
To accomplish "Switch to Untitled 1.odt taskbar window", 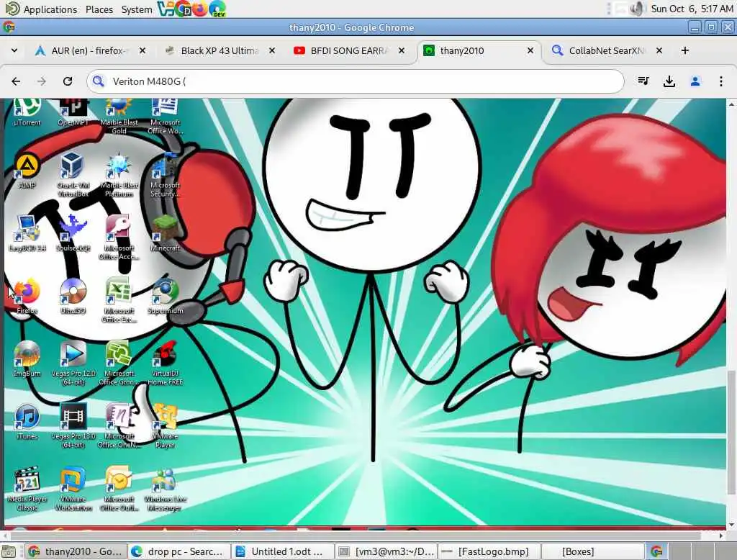I will (x=283, y=551).
